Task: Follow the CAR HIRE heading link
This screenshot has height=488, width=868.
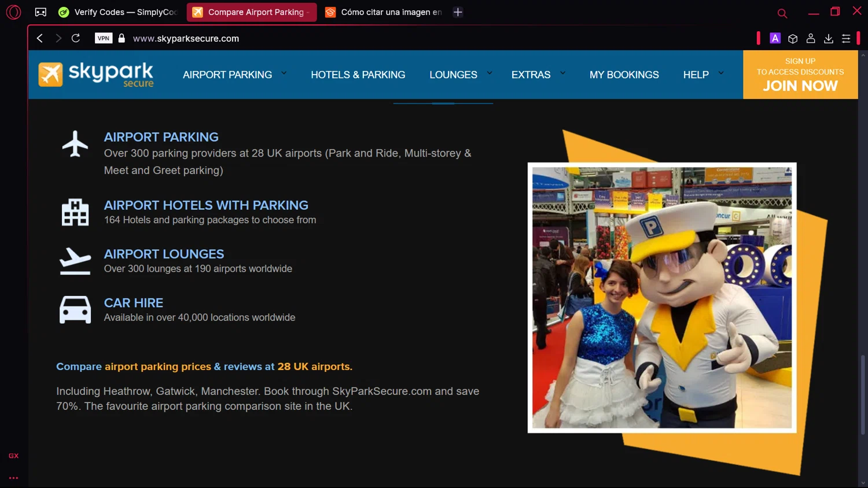Action: point(134,303)
